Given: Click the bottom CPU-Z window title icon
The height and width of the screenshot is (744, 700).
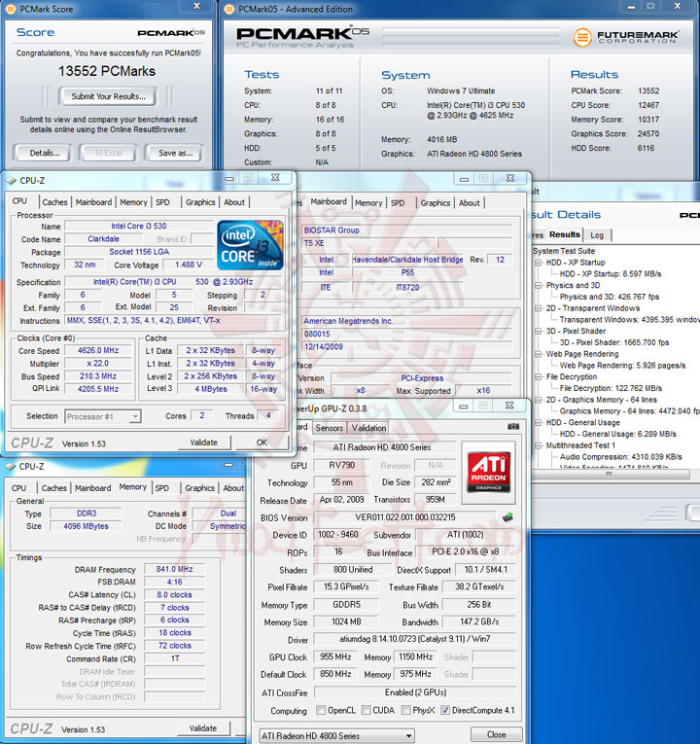Looking at the screenshot, I should 11,467.
